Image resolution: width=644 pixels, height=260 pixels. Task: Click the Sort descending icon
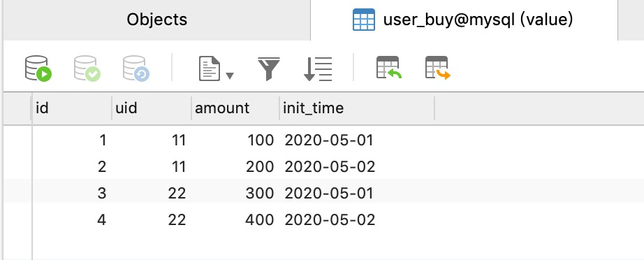[318, 68]
